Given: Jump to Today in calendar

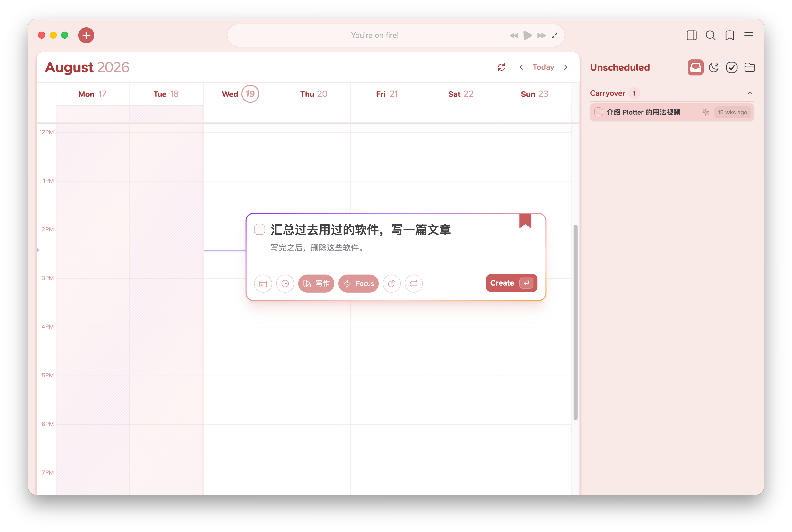Looking at the screenshot, I should pos(543,67).
